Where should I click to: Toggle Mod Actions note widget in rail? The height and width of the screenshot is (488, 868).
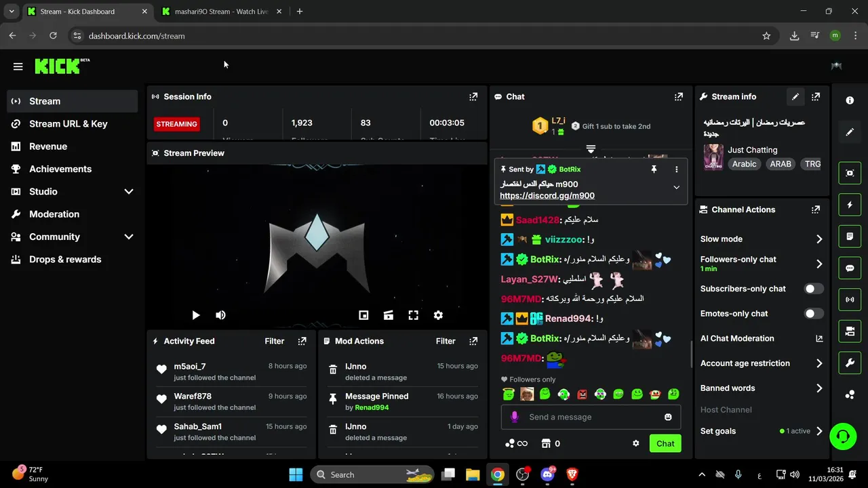[x=850, y=237]
